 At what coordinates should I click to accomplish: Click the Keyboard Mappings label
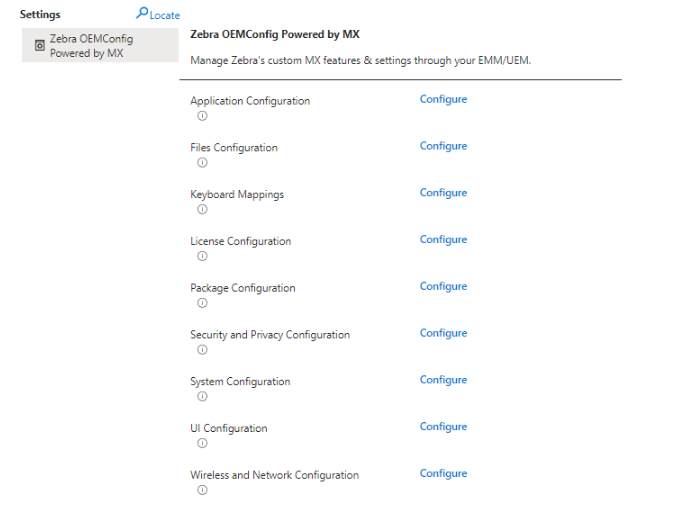[237, 194]
